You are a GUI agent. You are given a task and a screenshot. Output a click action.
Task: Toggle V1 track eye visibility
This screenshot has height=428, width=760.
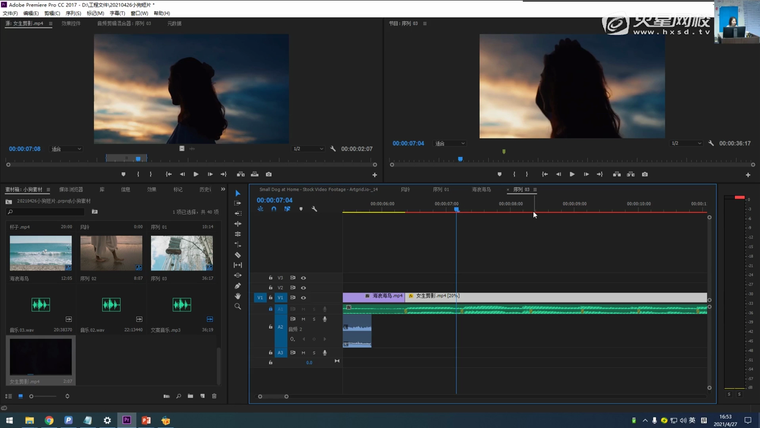[303, 297]
